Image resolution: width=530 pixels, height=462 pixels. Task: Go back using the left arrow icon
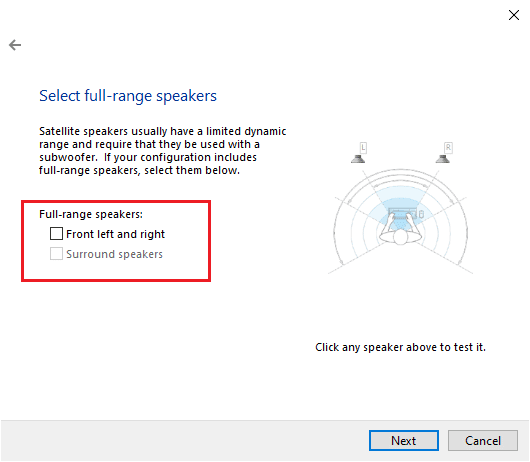pos(15,45)
